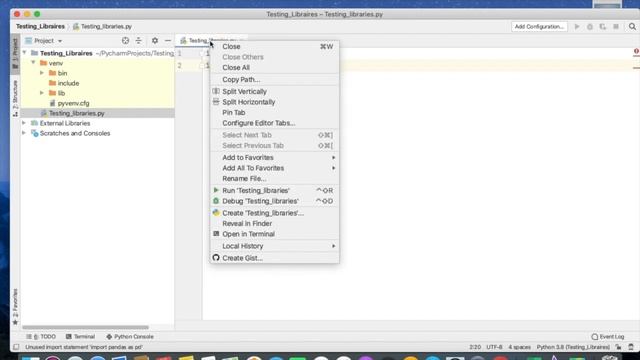The height and width of the screenshot is (360, 640).
Task: Open the Structure tool window side tab
Action: coord(15,98)
